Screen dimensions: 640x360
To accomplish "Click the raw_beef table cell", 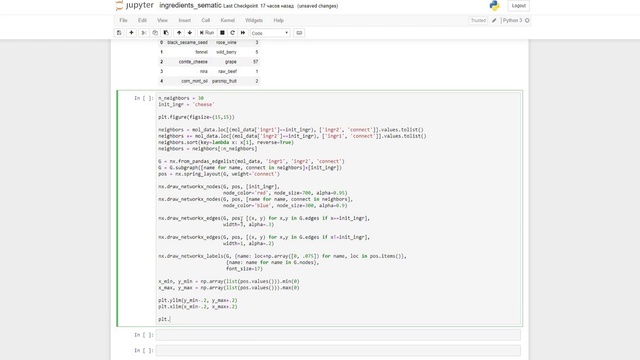I will point(227,71).
